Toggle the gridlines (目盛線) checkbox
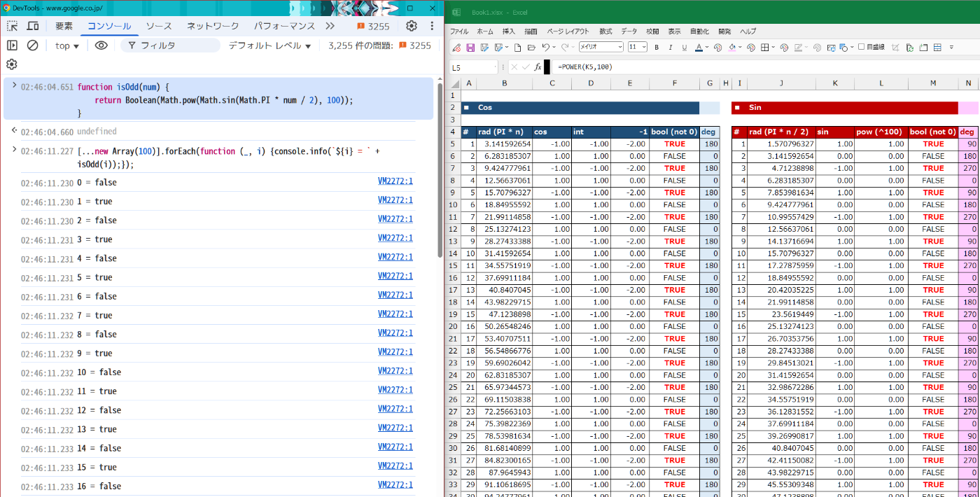The width and height of the screenshot is (980, 497). click(x=862, y=48)
